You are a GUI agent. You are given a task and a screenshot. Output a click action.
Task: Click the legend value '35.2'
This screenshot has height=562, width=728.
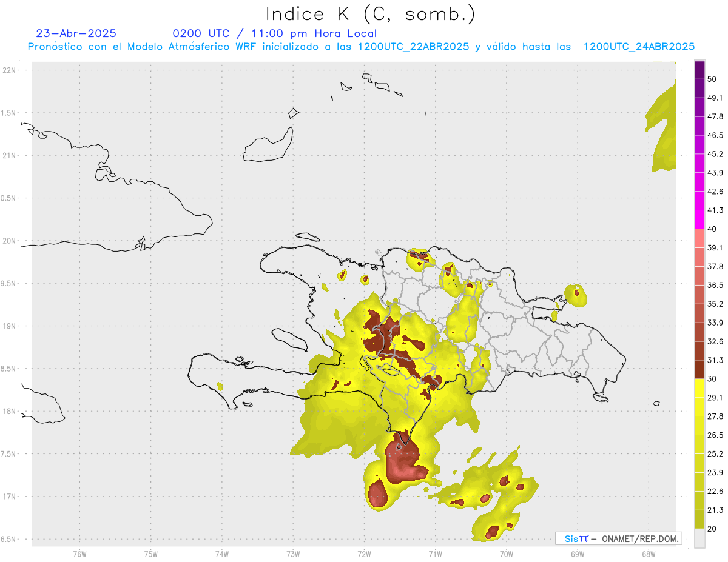[715, 304]
